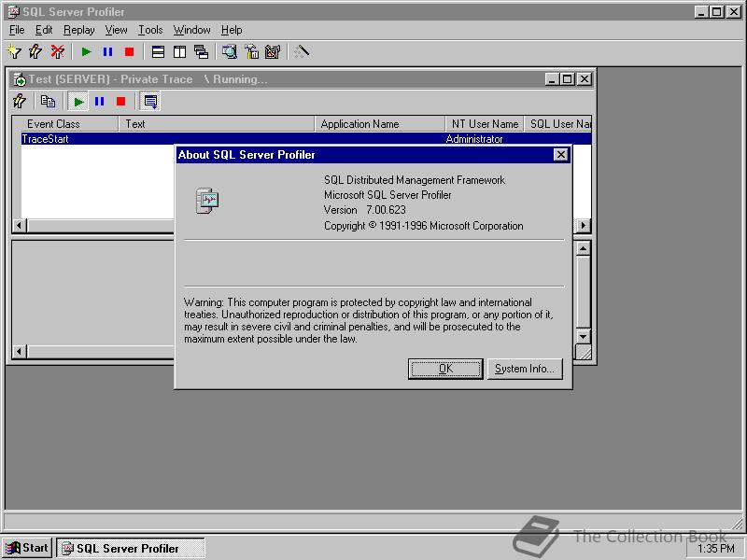
Task: Open the Replay menu
Action: pyautogui.click(x=79, y=30)
